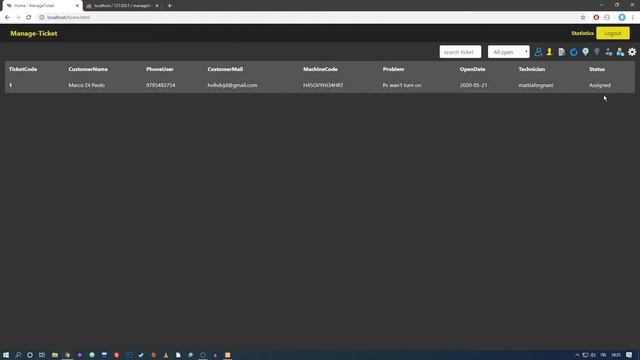Screen dimensions: 640x360
Task: Click the Technician column header
Action: [532, 69]
